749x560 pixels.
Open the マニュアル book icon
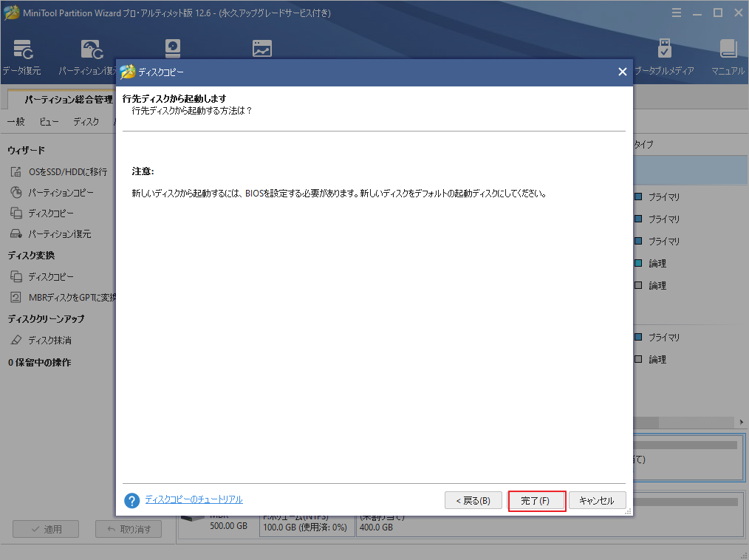tap(728, 50)
